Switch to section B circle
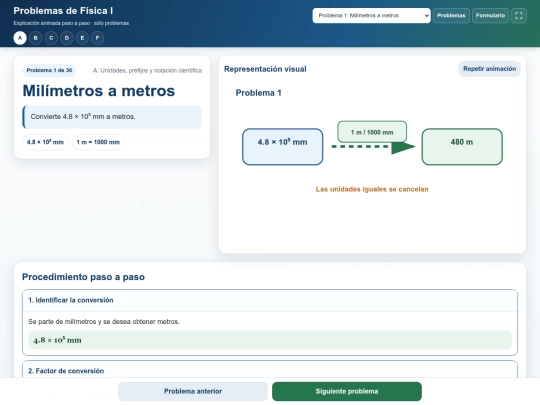The width and height of the screenshot is (540, 405). (x=35, y=38)
